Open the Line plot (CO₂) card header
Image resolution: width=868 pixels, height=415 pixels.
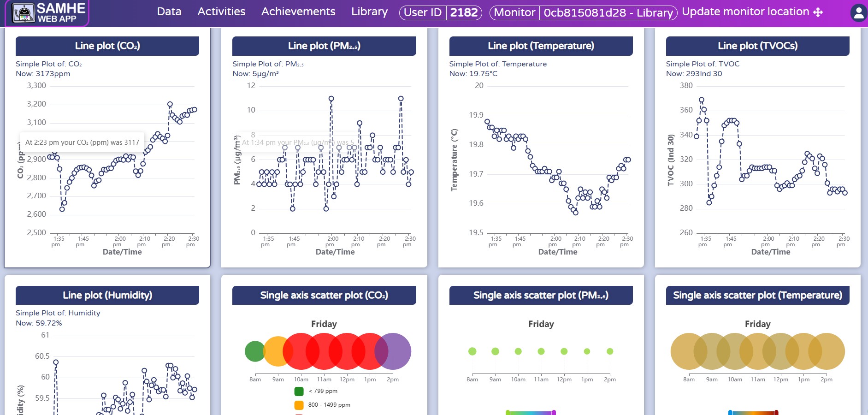(x=107, y=46)
